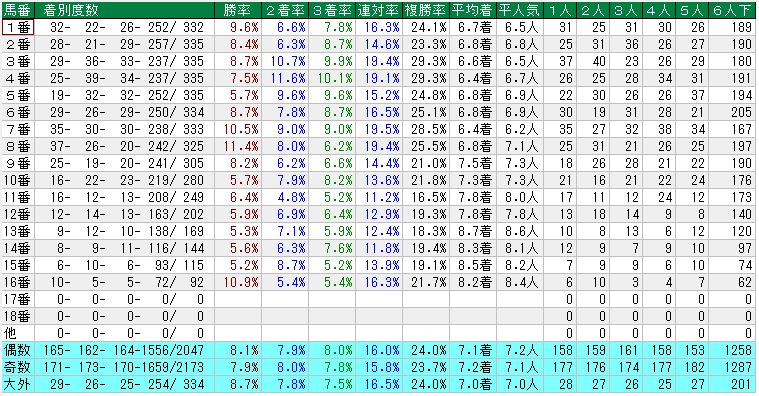759x396 pixels.
Task: Click the 16番 row label
Action: (18, 282)
